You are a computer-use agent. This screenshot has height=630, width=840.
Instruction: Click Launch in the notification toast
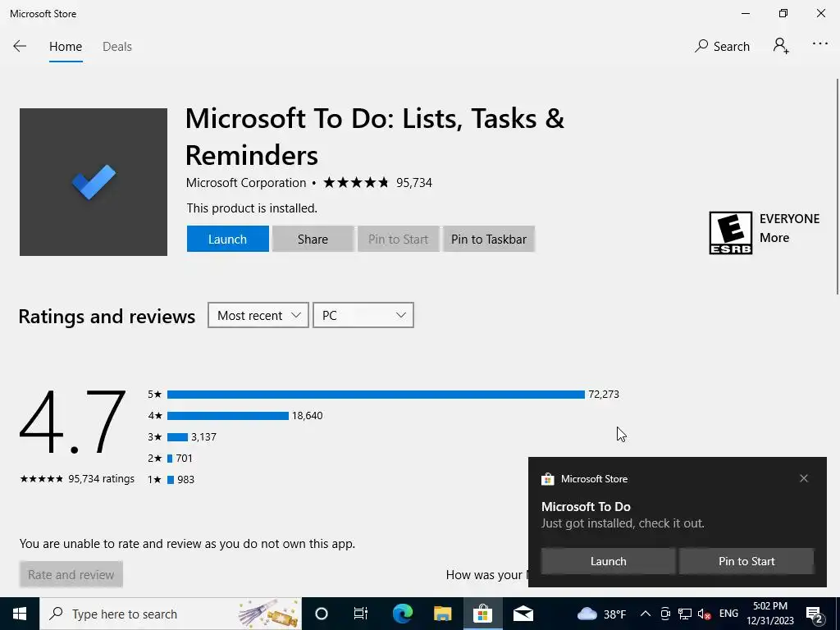pos(608,561)
